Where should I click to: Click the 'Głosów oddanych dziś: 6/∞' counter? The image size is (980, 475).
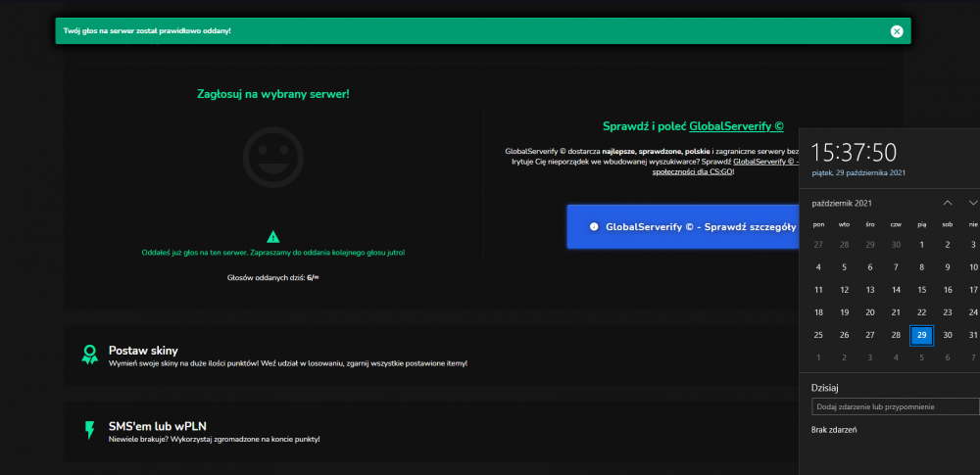(273, 277)
